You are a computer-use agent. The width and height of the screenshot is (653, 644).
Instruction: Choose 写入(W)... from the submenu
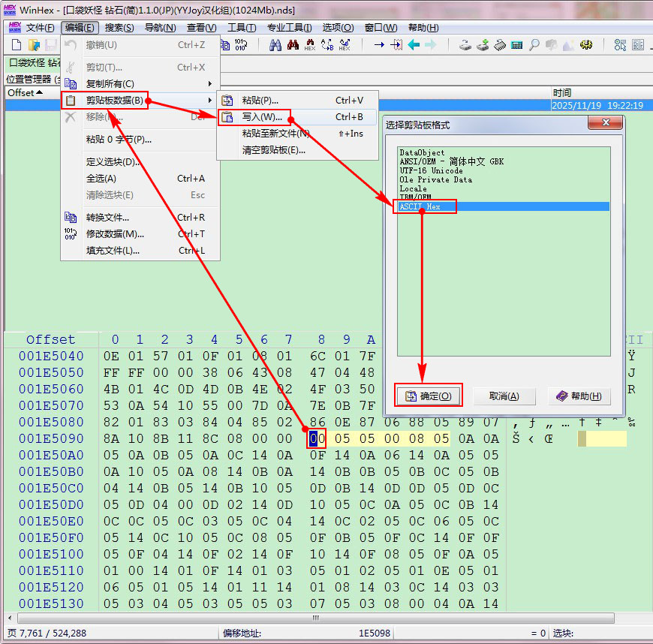[x=261, y=117]
